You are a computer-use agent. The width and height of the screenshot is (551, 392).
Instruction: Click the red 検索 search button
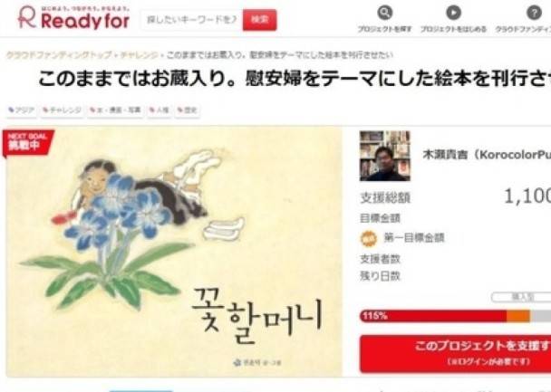coord(260,20)
